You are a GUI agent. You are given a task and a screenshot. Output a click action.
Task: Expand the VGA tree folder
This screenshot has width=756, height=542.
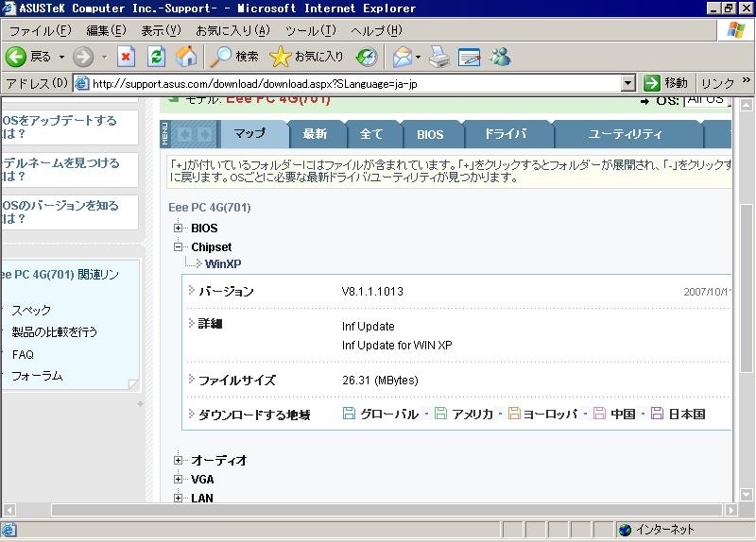[x=178, y=479]
